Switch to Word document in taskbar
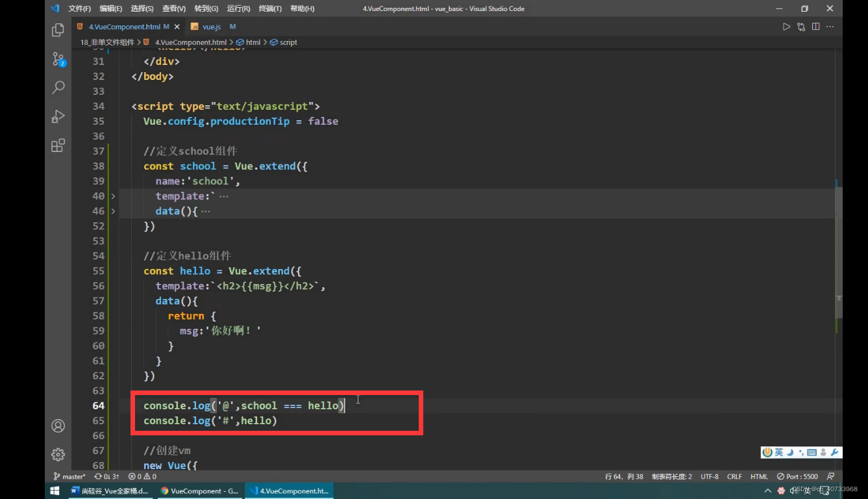The width and height of the screenshot is (868, 499). 110,491
